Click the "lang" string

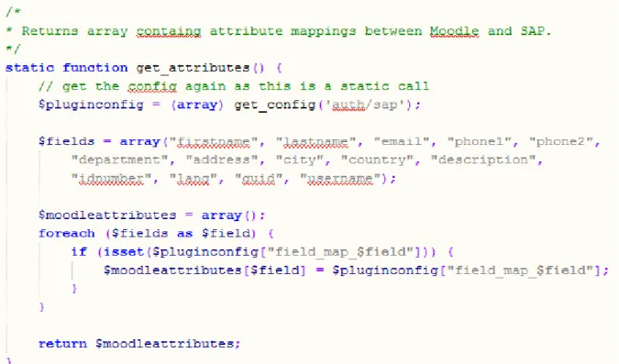193,179
